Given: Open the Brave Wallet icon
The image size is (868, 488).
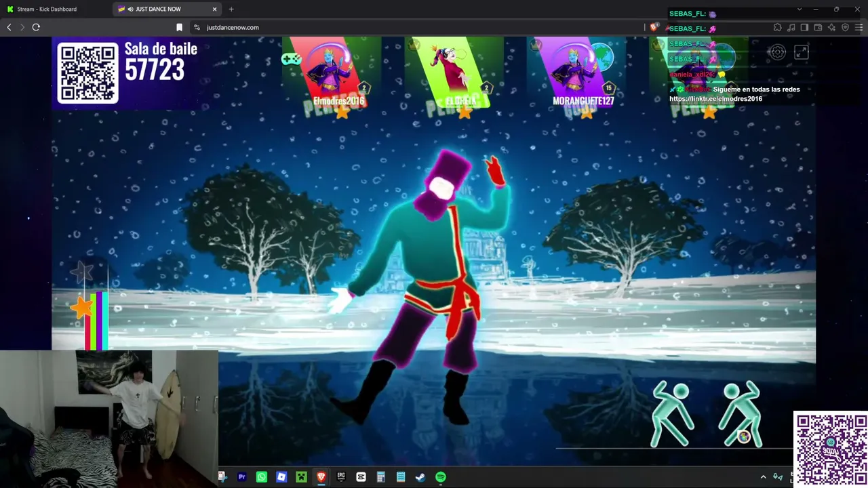Looking at the screenshot, I should [x=818, y=27].
